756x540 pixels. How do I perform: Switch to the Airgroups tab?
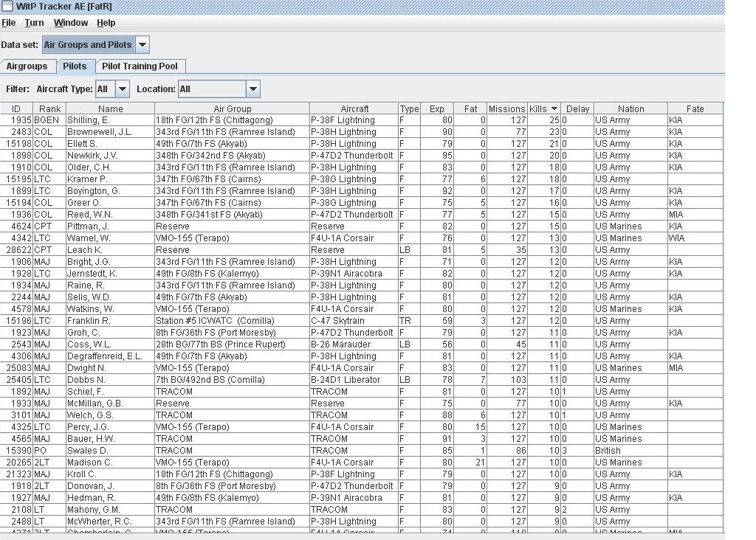pos(27,66)
